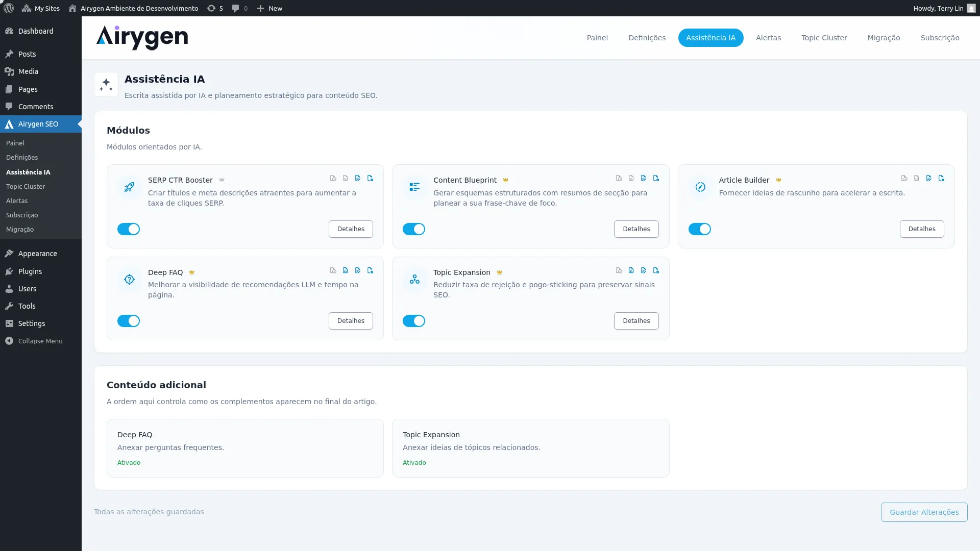Click the file-clock icon on SERP CTR Booster card

pyautogui.click(x=333, y=178)
